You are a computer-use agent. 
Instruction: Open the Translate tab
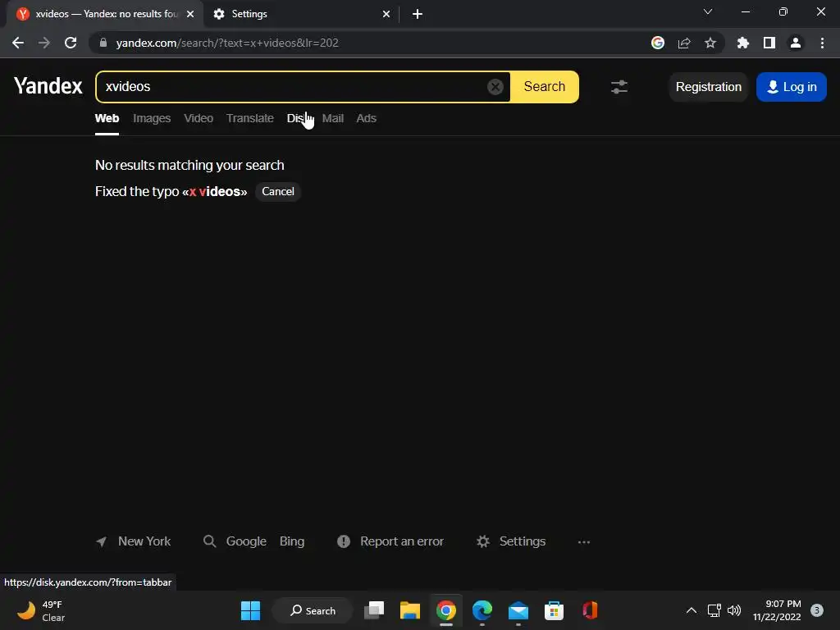coord(250,118)
